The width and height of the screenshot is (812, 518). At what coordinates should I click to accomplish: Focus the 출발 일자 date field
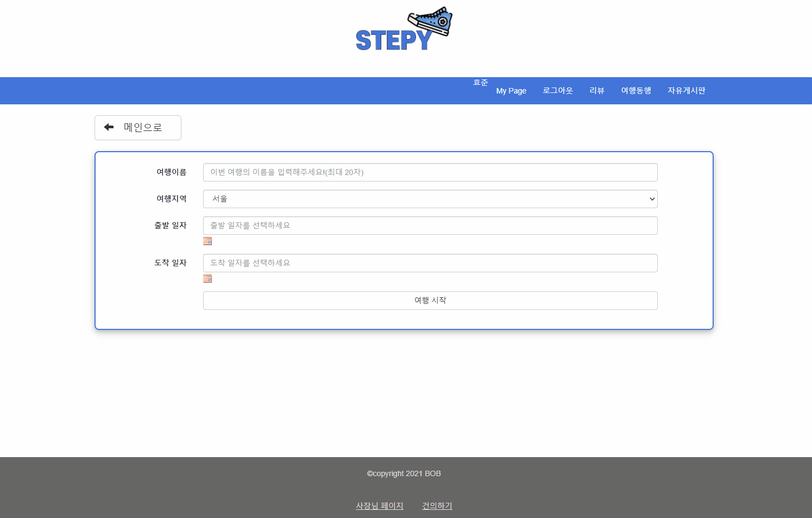click(430, 226)
